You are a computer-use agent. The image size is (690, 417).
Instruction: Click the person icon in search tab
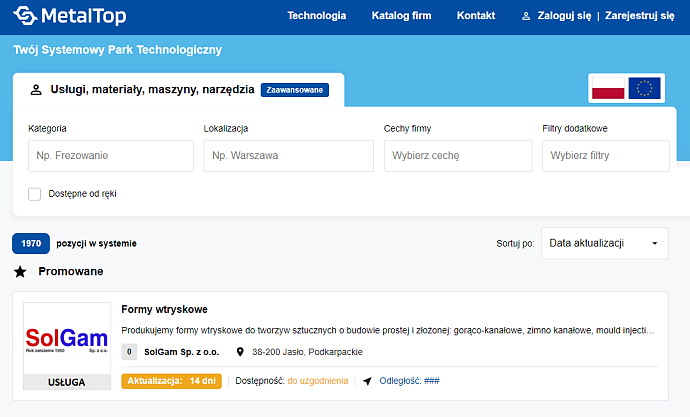[x=36, y=89]
